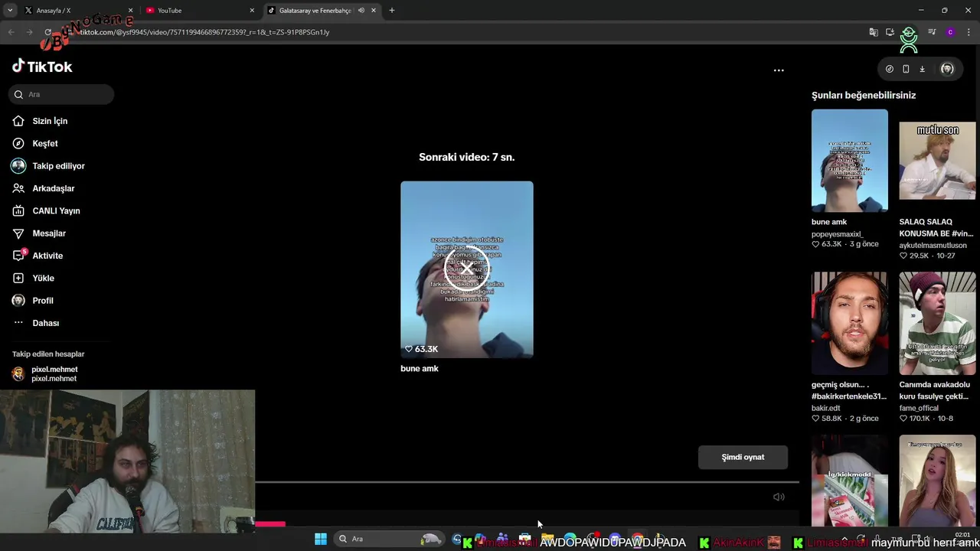Click the video progress bar
Screen dimensions: 980x551
(x=527, y=482)
